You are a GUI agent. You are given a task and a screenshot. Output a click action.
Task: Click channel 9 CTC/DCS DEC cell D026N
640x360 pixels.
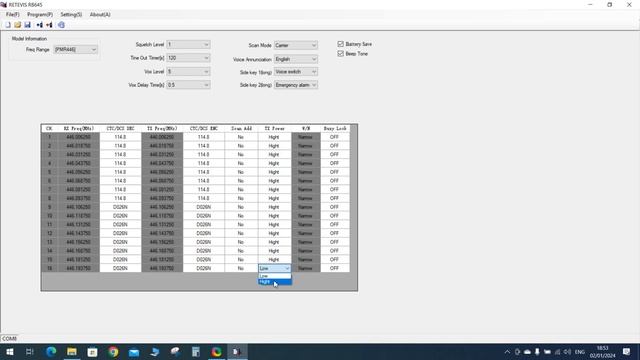click(x=120, y=207)
